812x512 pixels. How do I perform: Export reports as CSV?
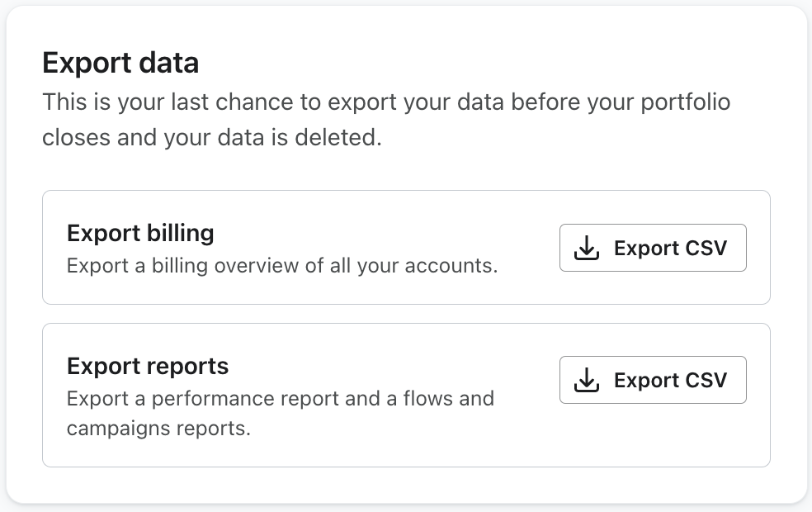coord(653,380)
